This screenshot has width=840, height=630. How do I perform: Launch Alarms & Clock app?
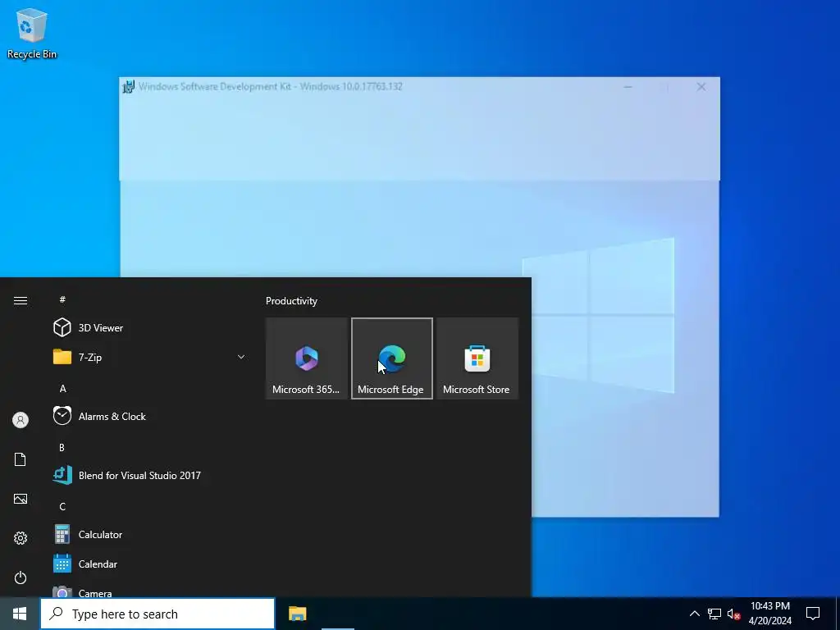(148, 416)
